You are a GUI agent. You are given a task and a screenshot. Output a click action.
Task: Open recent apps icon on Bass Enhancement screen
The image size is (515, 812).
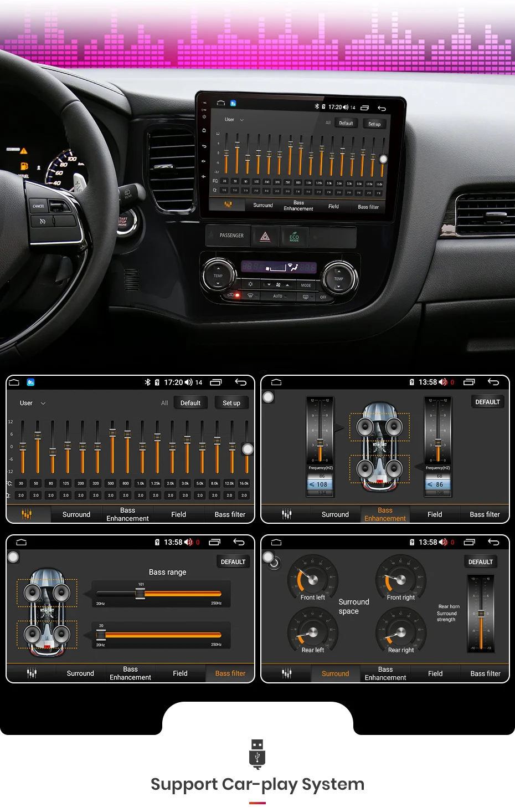coord(469,382)
